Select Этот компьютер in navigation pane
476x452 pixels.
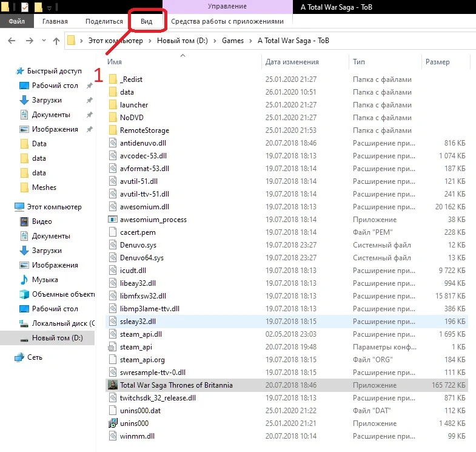pyautogui.click(x=54, y=207)
